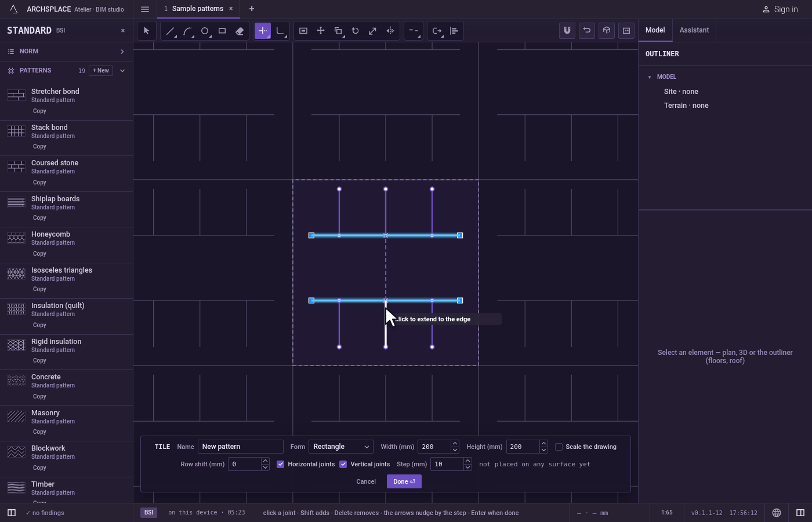Select the Mirror tool icon
Viewport: 812px width, 522px height.
pyautogui.click(x=390, y=31)
